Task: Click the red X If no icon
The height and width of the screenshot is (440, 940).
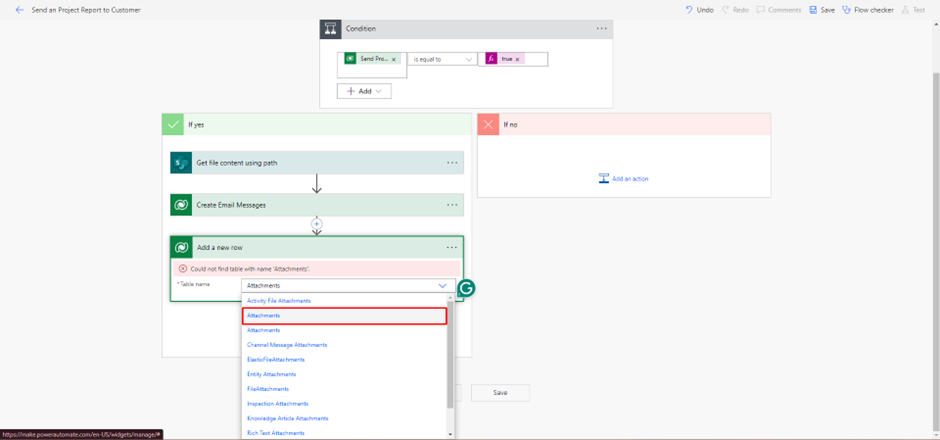Action: (489, 125)
